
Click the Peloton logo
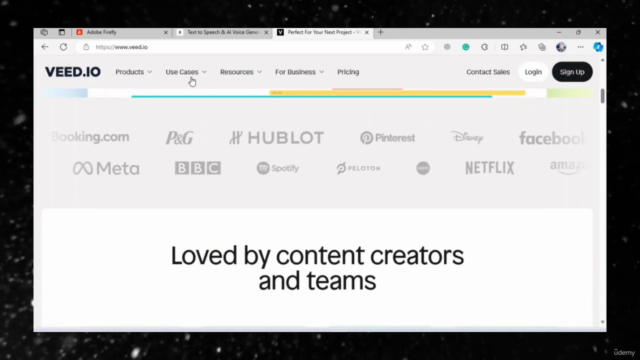click(x=358, y=168)
